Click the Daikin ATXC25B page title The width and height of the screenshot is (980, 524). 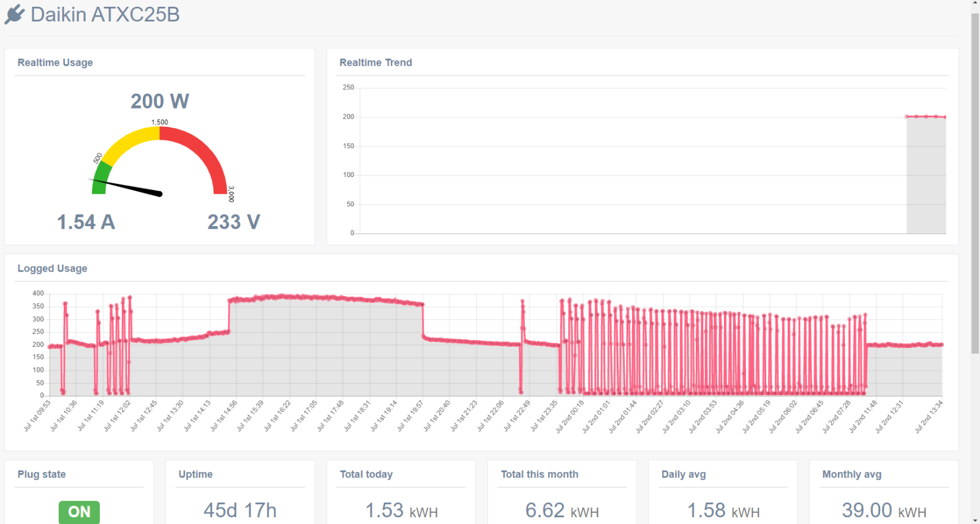[x=105, y=14]
